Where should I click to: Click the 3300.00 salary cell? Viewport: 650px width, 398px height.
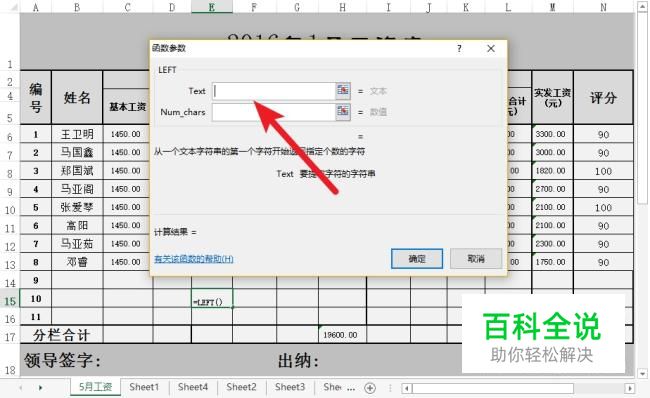(x=553, y=134)
